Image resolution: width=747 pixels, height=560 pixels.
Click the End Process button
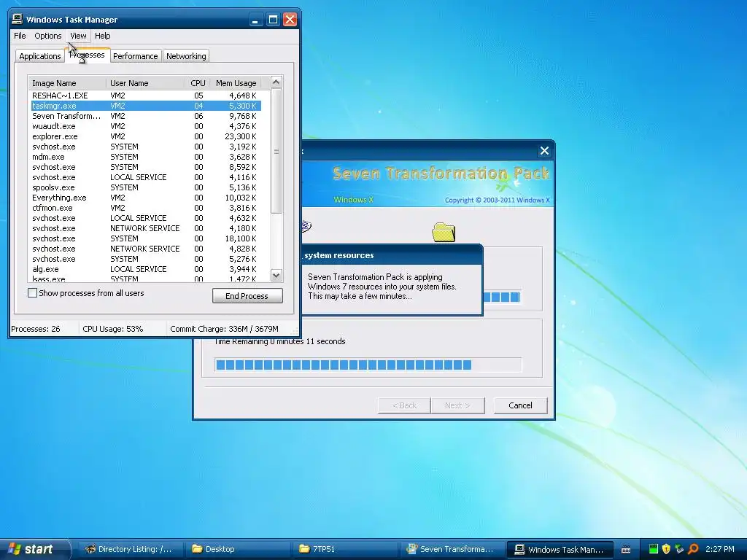point(247,296)
